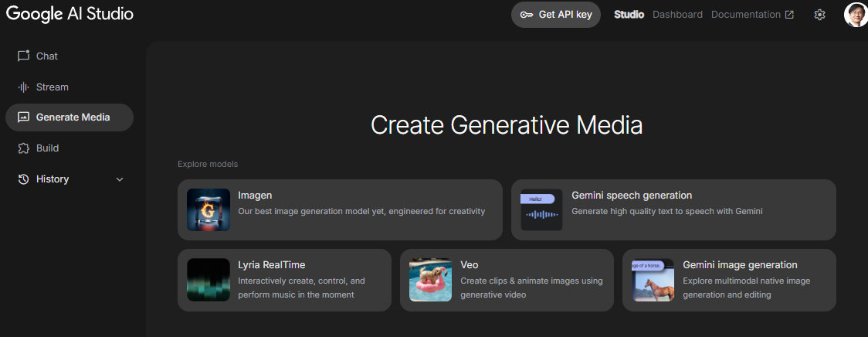This screenshot has height=337, width=868.
Task: Open the Imagen model card
Action: pos(340,209)
